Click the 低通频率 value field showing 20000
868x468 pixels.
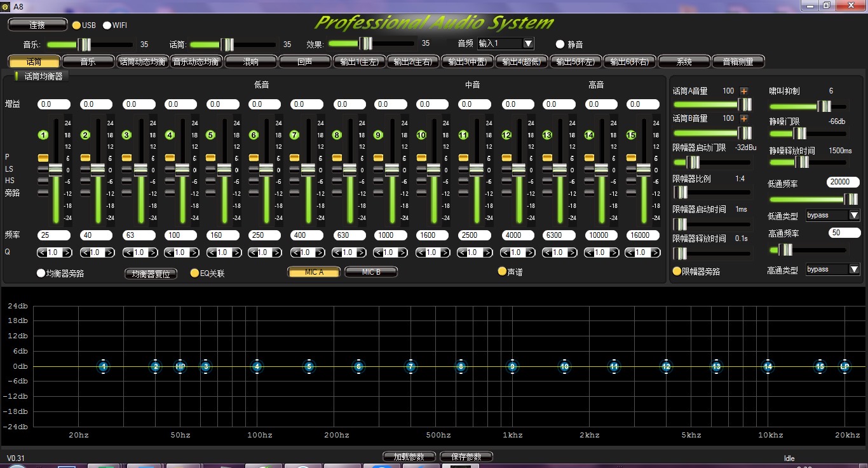843,182
